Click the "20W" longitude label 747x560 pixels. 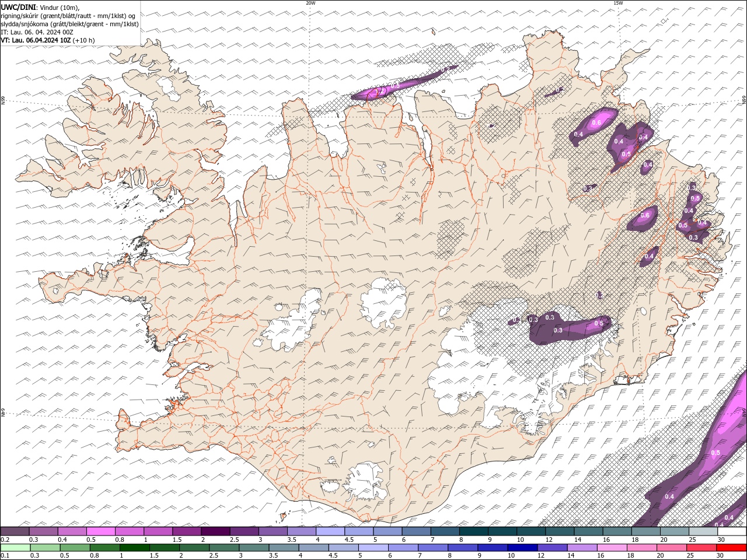pos(310,3)
